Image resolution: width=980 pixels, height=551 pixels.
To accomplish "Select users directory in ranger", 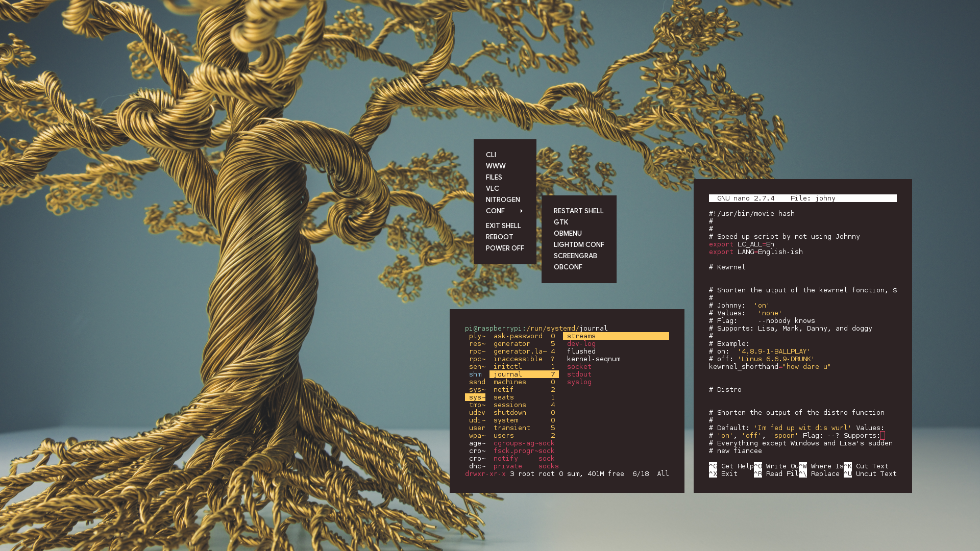I will (524, 435).
